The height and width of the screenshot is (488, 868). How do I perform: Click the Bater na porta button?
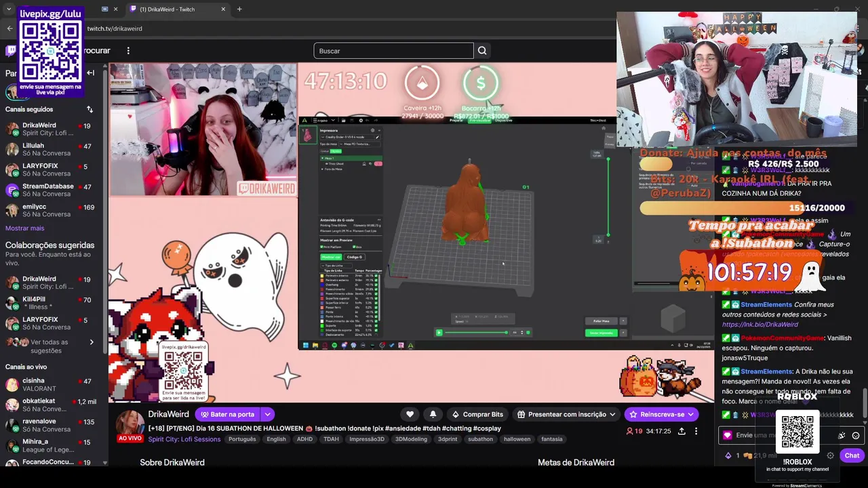pyautogui.click(x=227, y=414)
